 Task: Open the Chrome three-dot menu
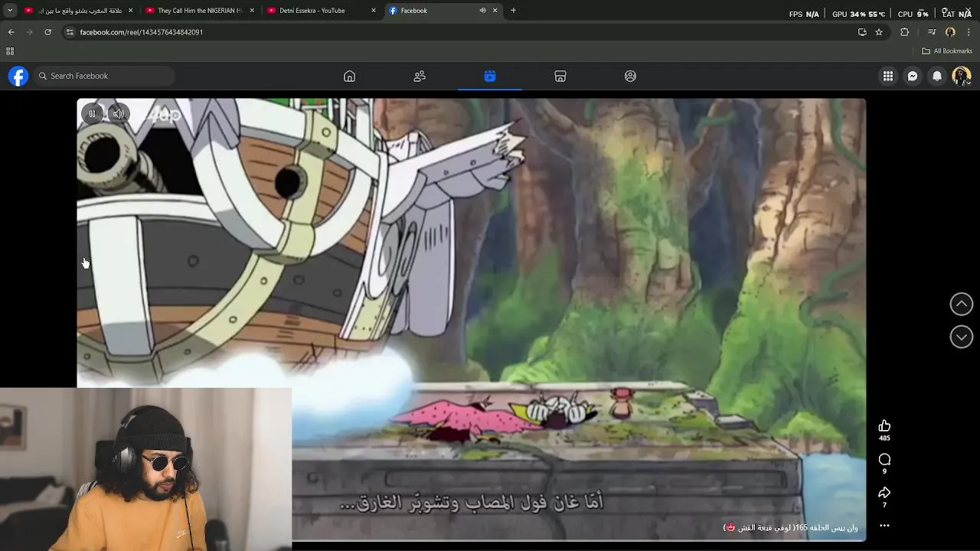(x=969, y=32)
